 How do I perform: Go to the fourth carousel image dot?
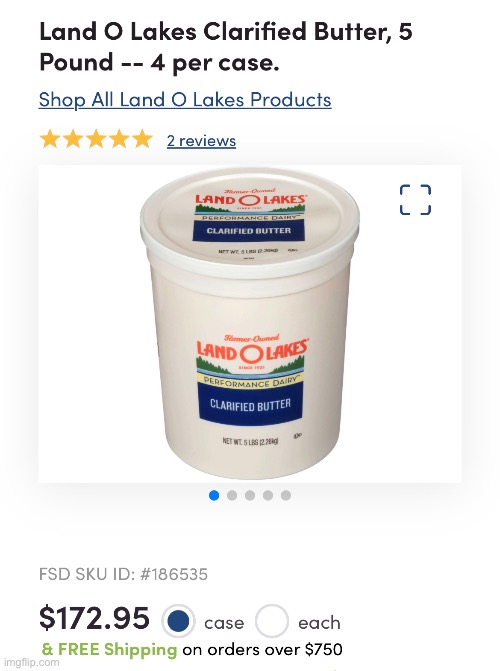tap(268, 496)
